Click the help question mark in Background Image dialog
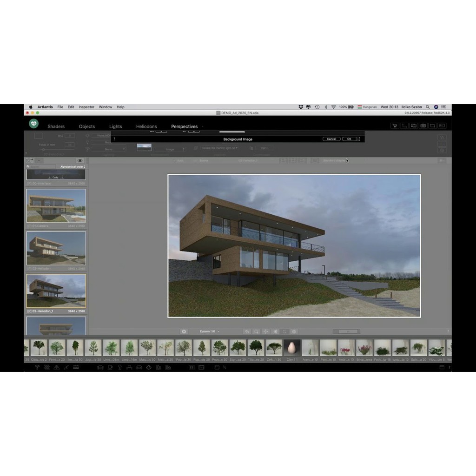Screen dimensions: 476x476 click(x=114, y=139)
